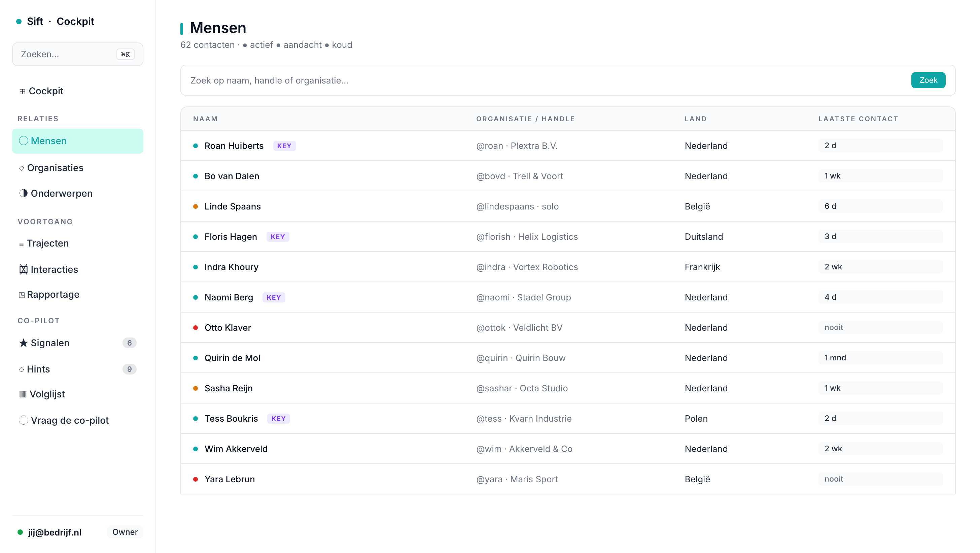Viewport: 980px width, 553px height.
Task: Click the Rapportage icon
Action: (x=22, y=295)
